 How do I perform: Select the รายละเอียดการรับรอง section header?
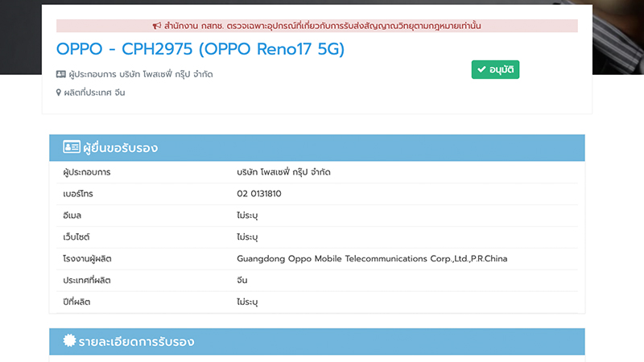[x=317, y=341]
